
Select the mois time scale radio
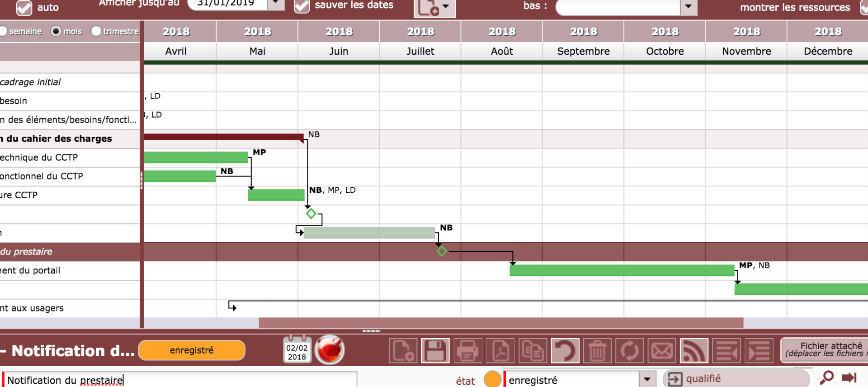pos(56,31)
